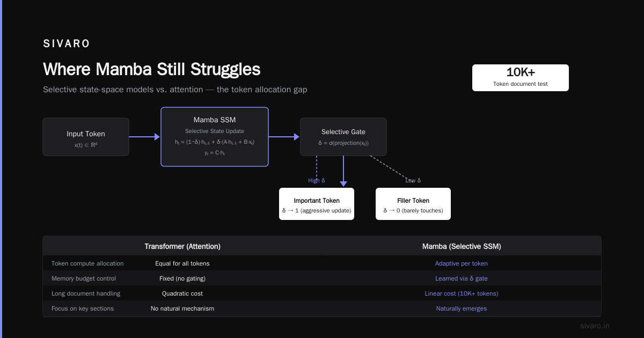This screenshot has width=644, height=338.
Task: Select the Input Token box
Action: [86, 137]
